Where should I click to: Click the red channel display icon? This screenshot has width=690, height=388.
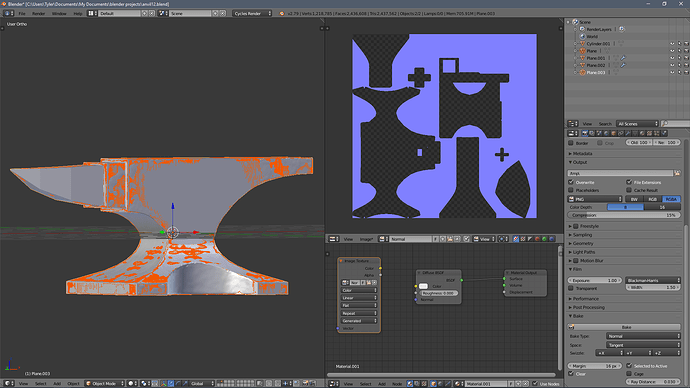(x=537, y=239)
